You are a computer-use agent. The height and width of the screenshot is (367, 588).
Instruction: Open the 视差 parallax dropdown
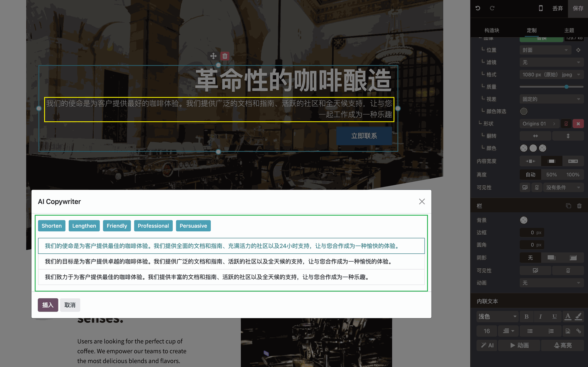[x=551, y=99]
